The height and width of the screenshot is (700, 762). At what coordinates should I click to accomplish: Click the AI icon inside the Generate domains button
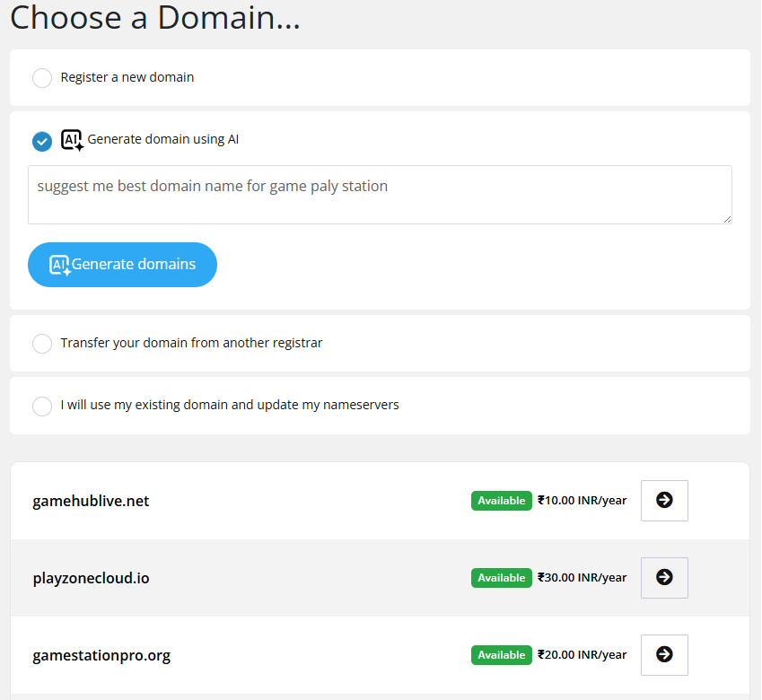click(x=60, y=265)
